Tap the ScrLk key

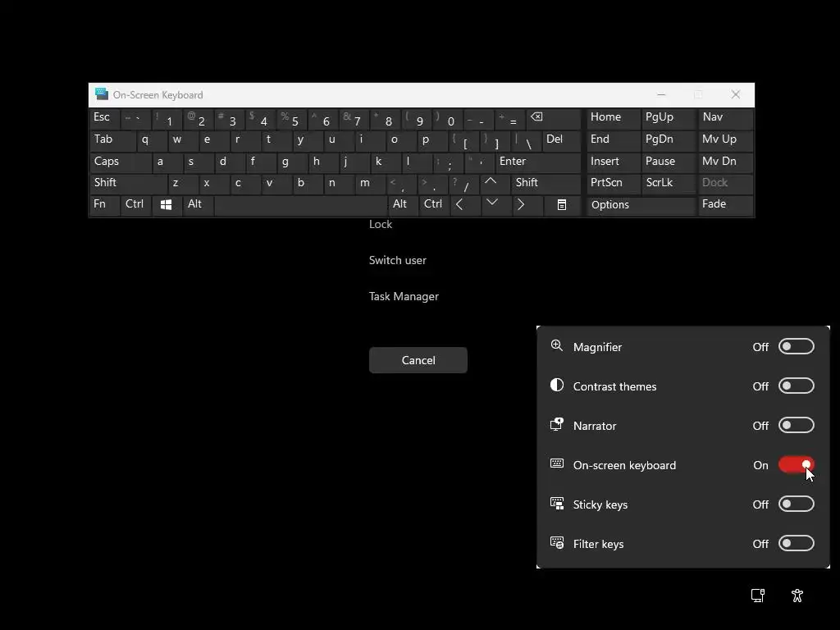[x=668, y=183]
